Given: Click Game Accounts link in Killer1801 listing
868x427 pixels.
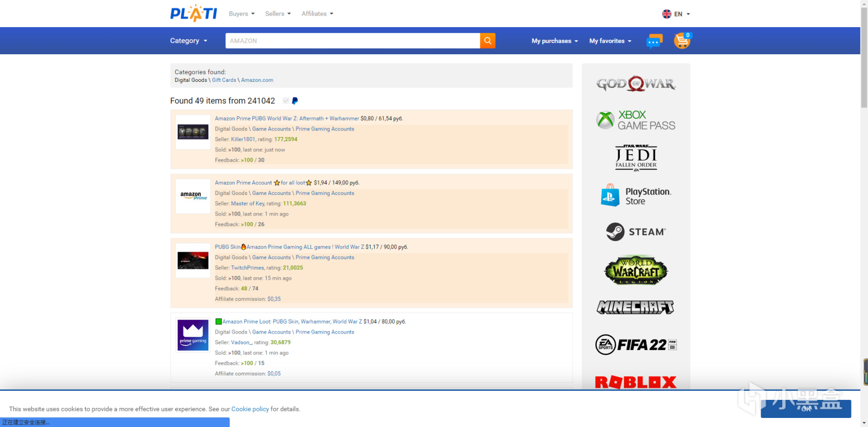Looking at the screenshot, I should click(x=271, y=129).
